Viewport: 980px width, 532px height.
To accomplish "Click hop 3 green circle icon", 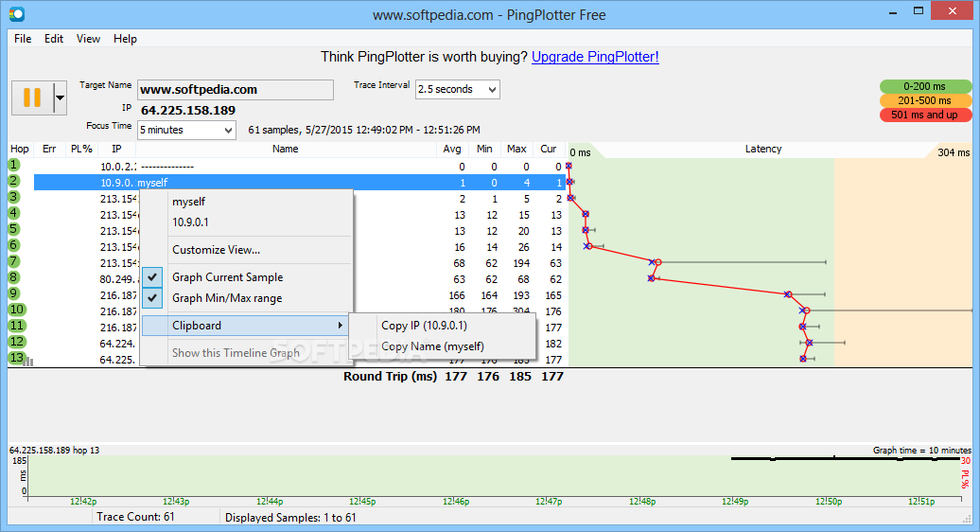I will (14, 197).
